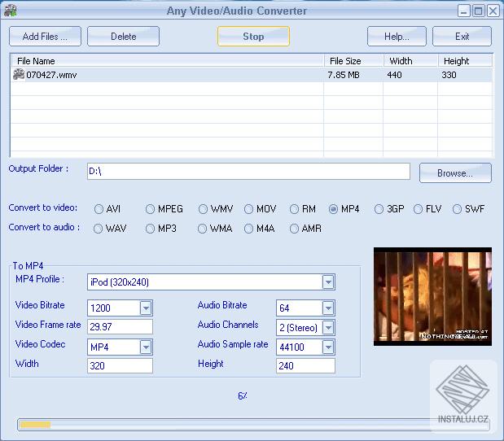This screenshot has width=504, height=441.
Task: Click the 070427.wmv video file icon
Action: (19, 75)
